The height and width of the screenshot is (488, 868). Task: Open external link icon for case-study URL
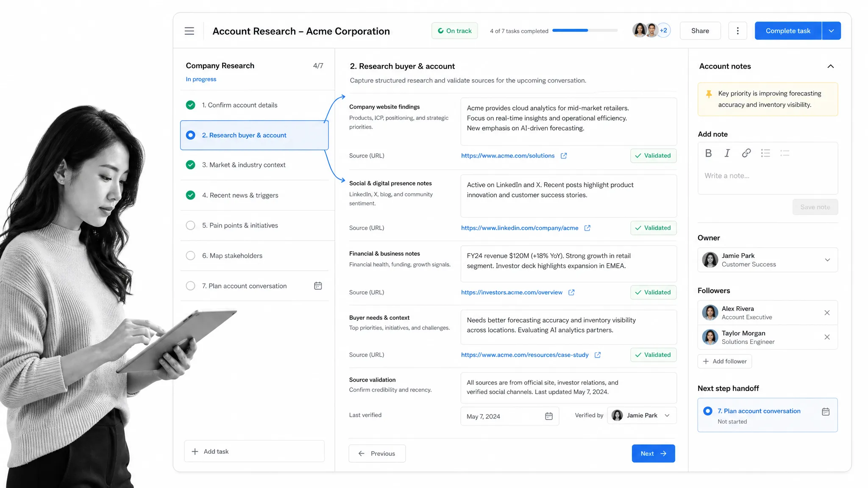[598, 355]
